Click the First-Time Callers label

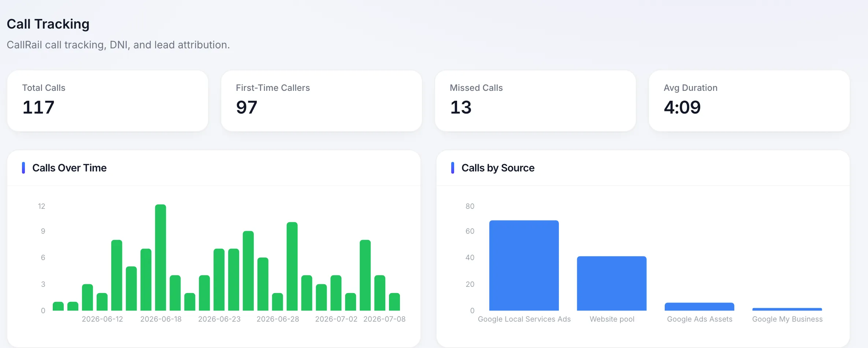[273, 88]
